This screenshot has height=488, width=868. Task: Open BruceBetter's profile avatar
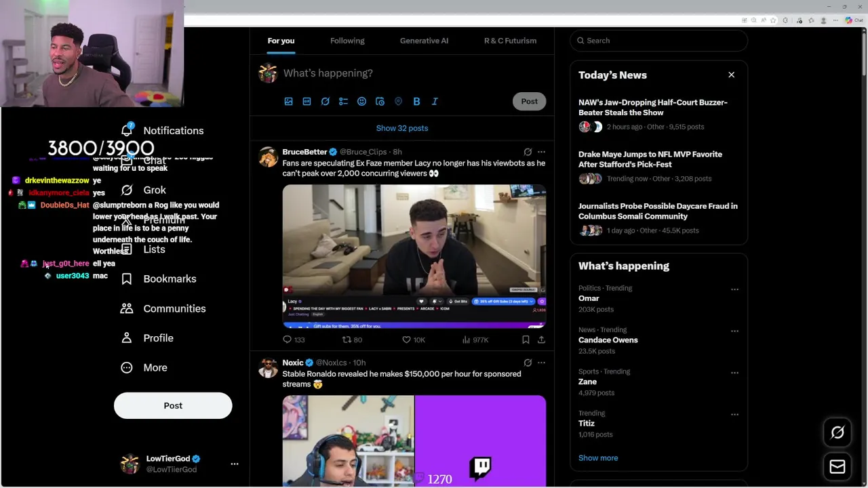pos(268,157)
